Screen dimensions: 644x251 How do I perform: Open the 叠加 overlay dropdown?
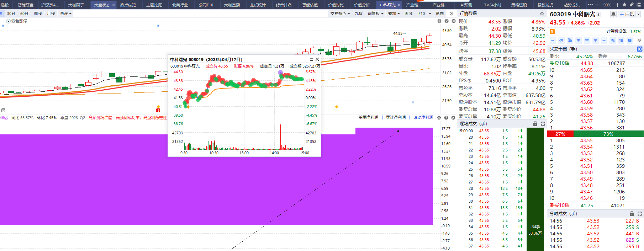coord(394,14)
